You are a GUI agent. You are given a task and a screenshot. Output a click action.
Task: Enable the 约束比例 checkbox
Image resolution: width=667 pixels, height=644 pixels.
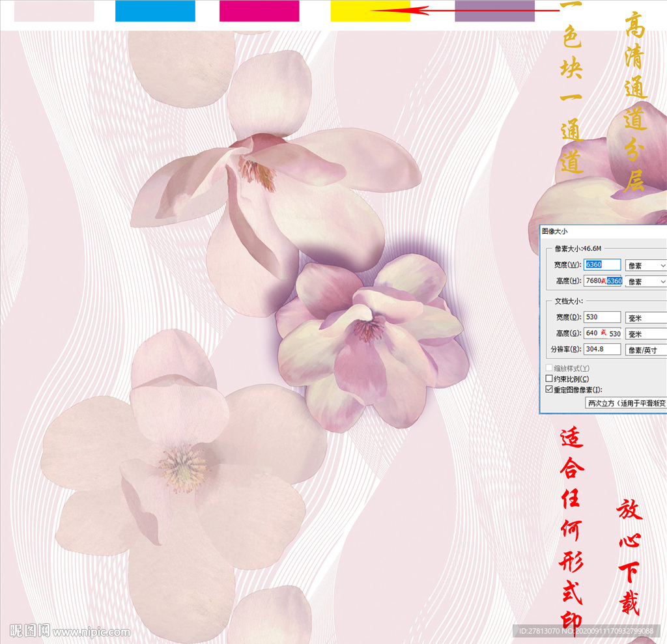point(549,379)
